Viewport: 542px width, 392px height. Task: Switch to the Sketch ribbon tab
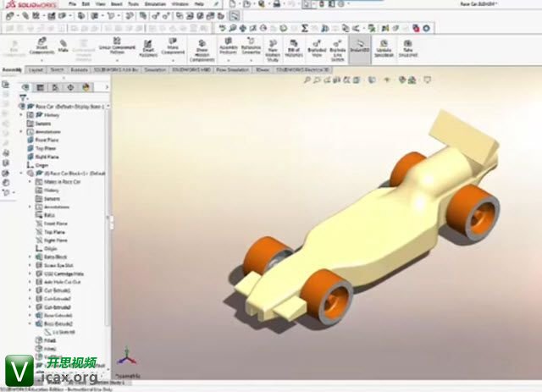coord(57,69)
